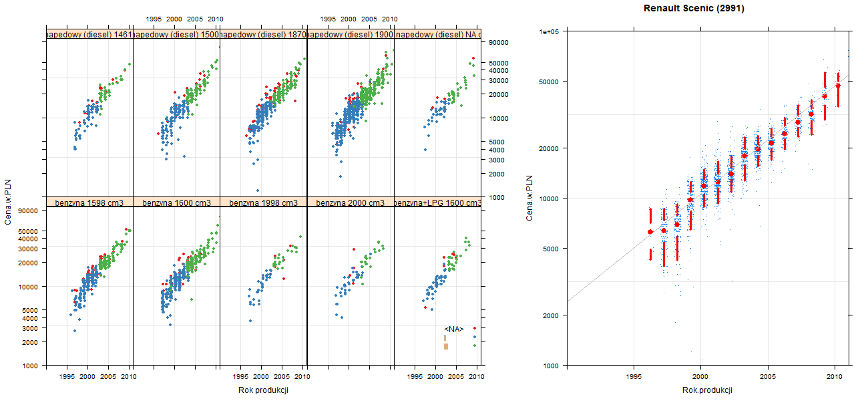
Task: Click the "Rok.produkcji" x-axis label of Renault Scenic chart
Action: [708, 390]
